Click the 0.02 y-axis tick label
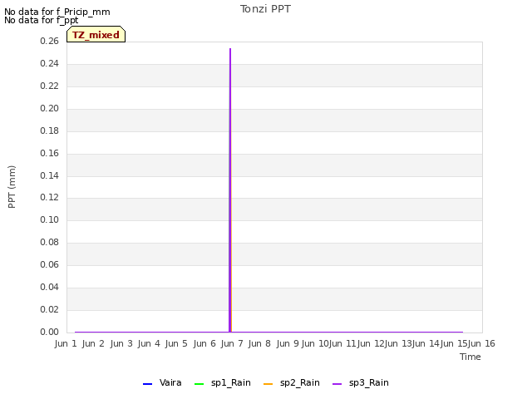The image size is (532, 399). click(x=50, y=309)
